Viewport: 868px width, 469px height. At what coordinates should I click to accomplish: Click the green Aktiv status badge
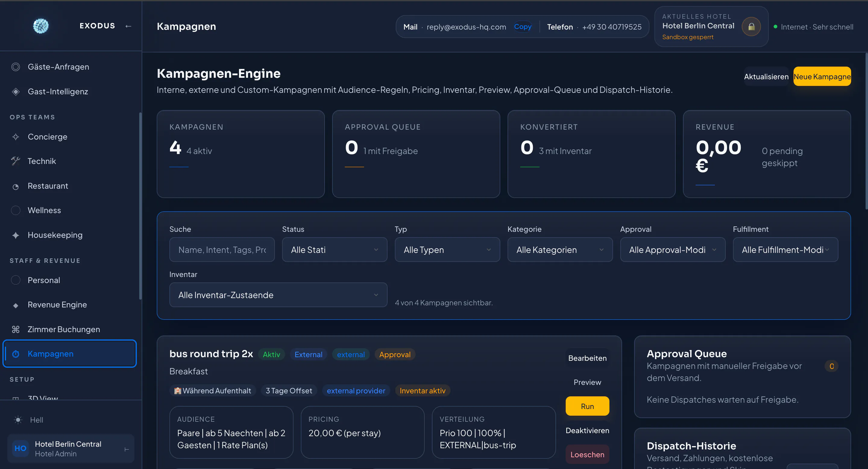271,354
